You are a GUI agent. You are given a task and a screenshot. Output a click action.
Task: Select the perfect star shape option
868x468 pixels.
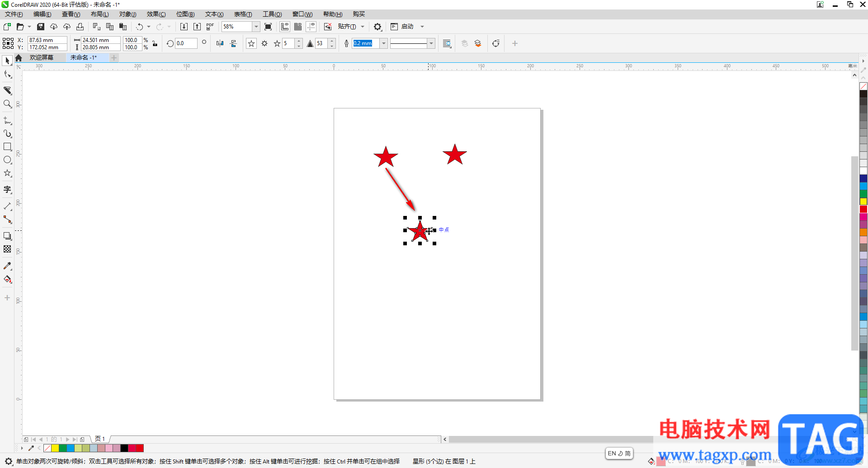(x=251, y=43)
